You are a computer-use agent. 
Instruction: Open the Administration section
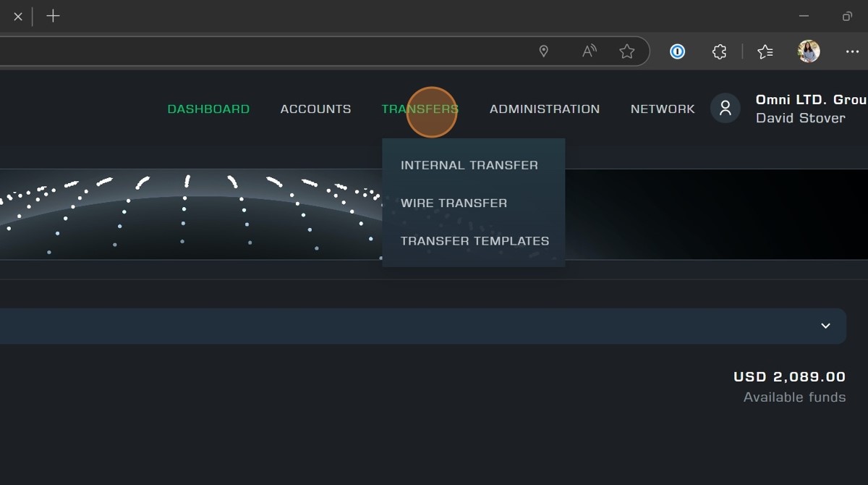pos(544,109)
